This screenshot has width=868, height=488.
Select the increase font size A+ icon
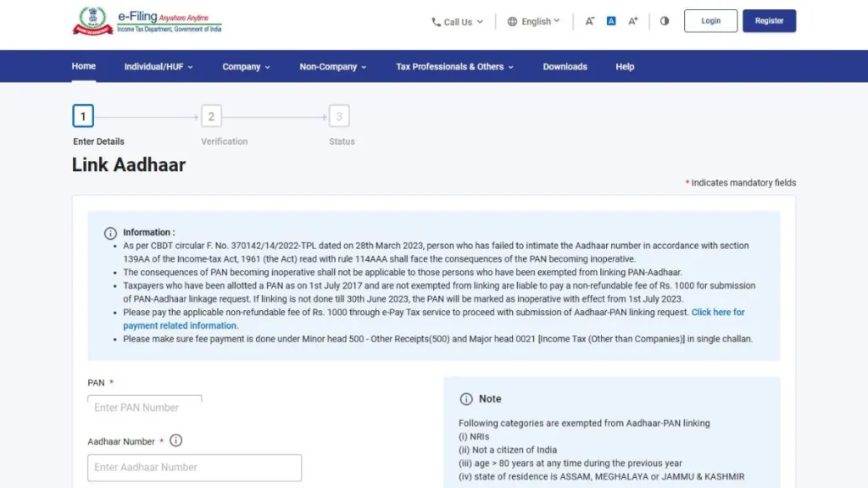pos(632,20)
